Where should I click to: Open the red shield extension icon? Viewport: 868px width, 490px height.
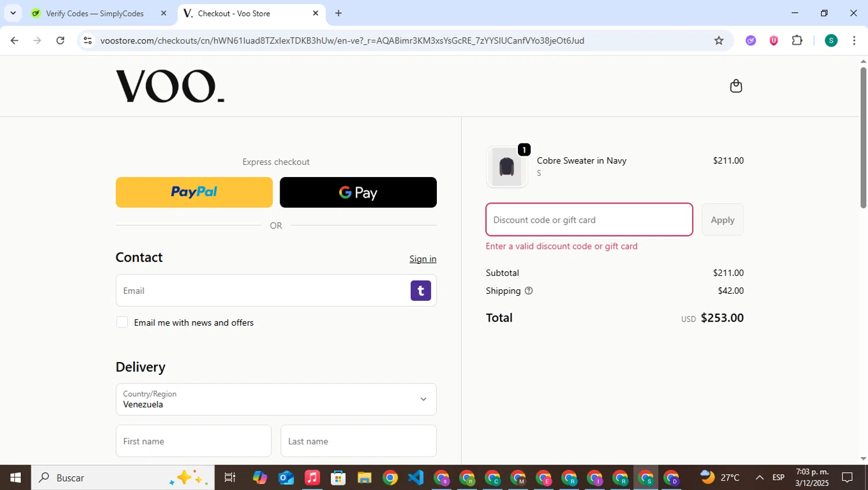(774, 40)
